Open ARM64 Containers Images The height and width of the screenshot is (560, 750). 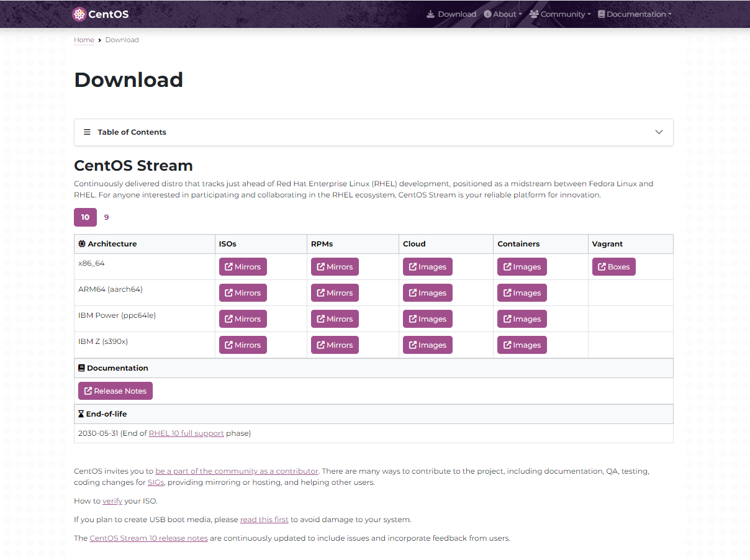(522, 293)
